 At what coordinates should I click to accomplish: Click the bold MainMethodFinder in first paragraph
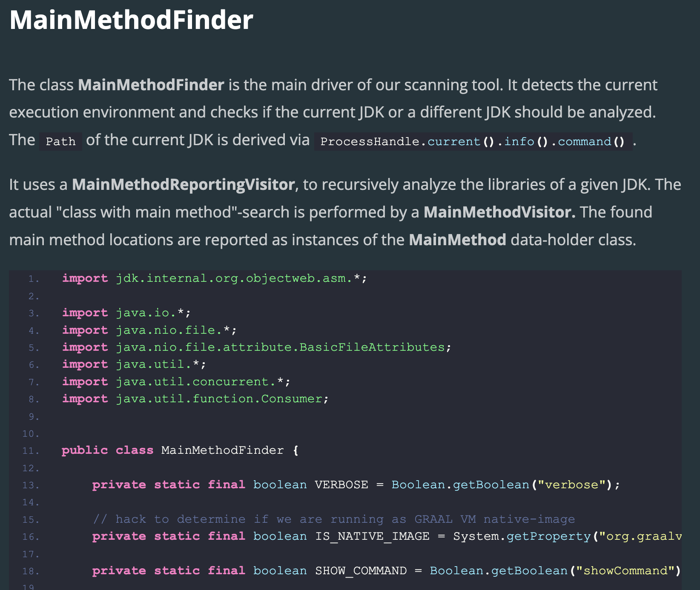click(151, 85)
